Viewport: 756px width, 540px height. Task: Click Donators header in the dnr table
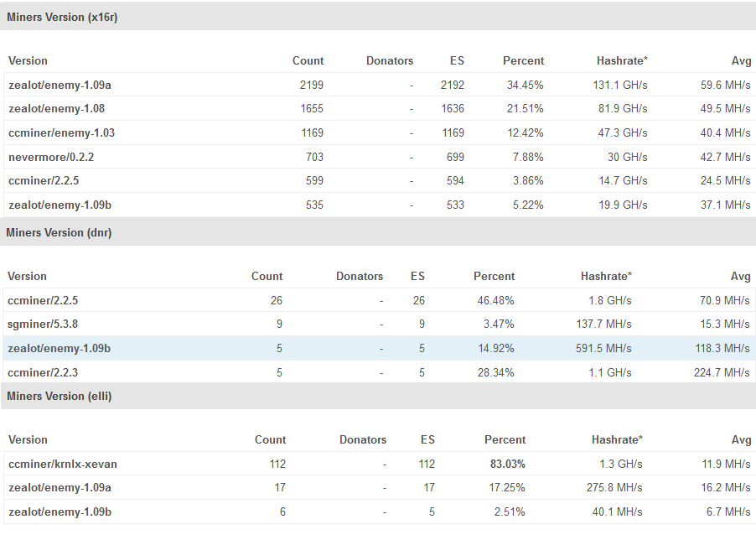(360, 277)
